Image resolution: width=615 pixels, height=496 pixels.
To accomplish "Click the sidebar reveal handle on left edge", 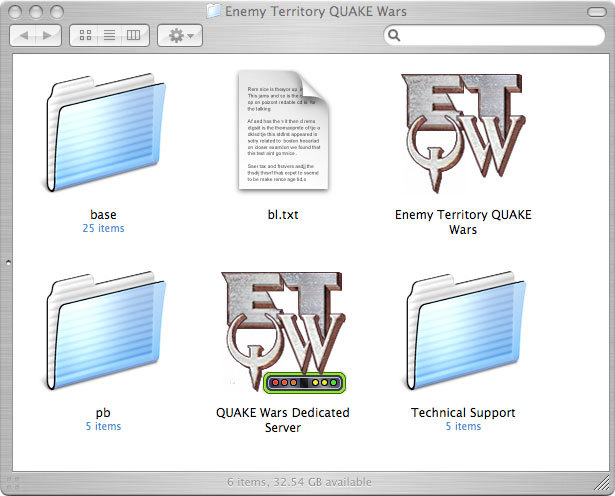I will pos(8,262).
